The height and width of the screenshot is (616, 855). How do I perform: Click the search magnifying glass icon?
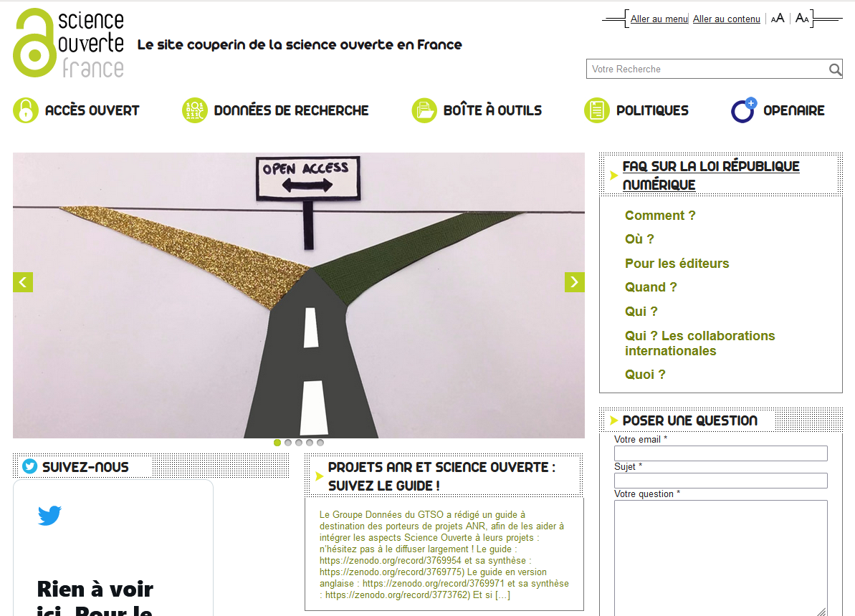[x=835, y=69]
